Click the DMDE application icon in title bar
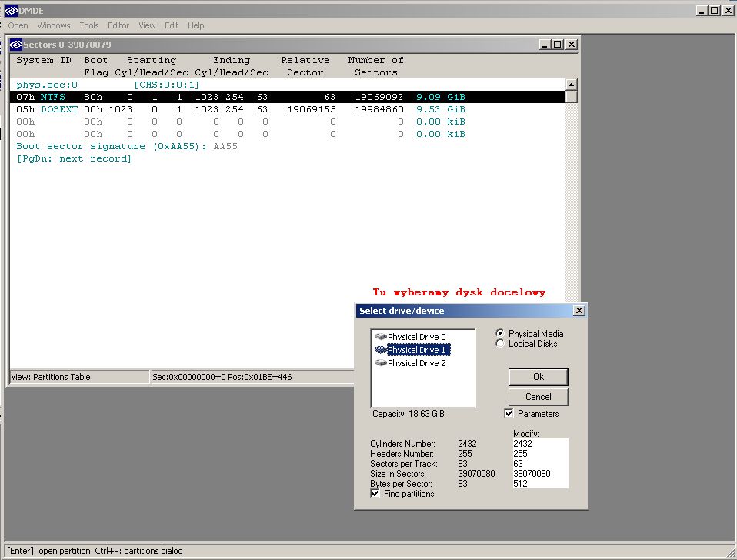 pyautogui.click(x=12, y=10)
